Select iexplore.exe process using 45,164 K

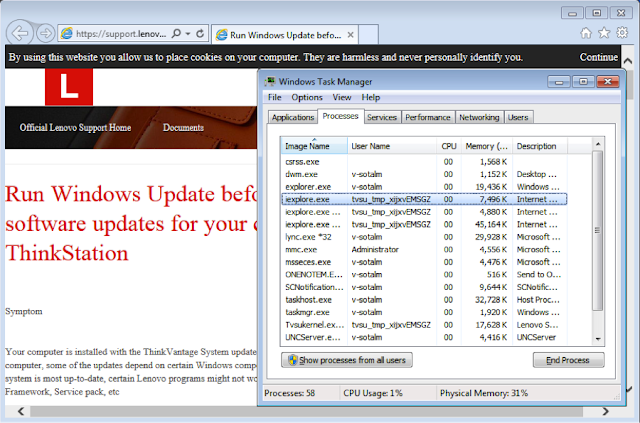click(x=424, y=225)
